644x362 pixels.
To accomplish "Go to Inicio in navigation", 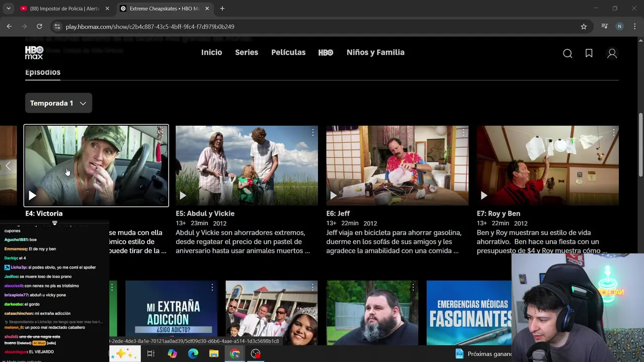I will 211,52.
